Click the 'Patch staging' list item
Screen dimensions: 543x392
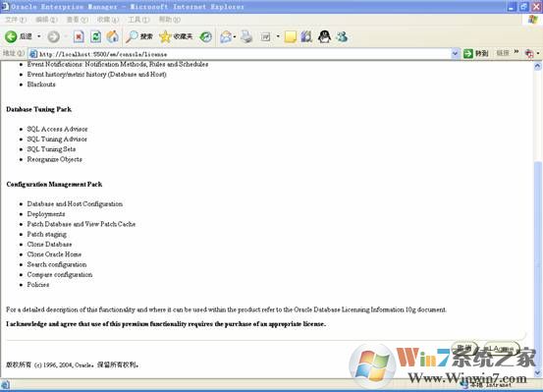point(47,234)
